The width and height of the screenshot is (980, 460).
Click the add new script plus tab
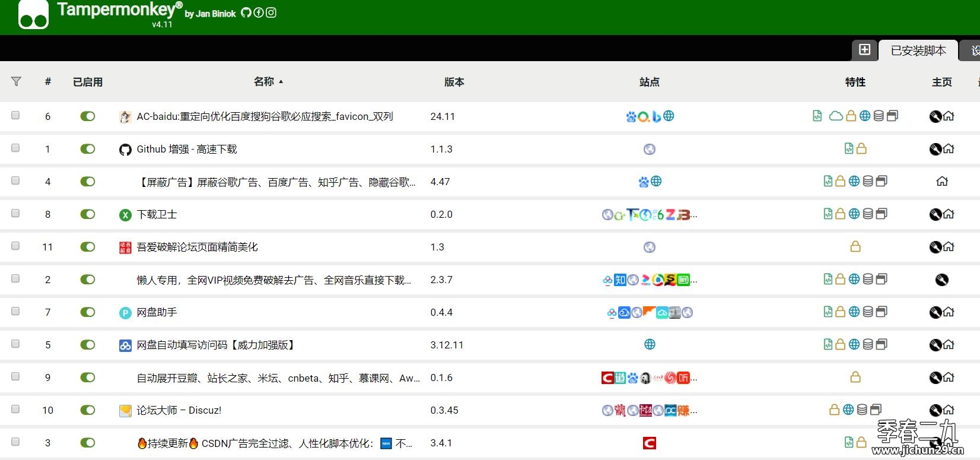pos(864,50)
